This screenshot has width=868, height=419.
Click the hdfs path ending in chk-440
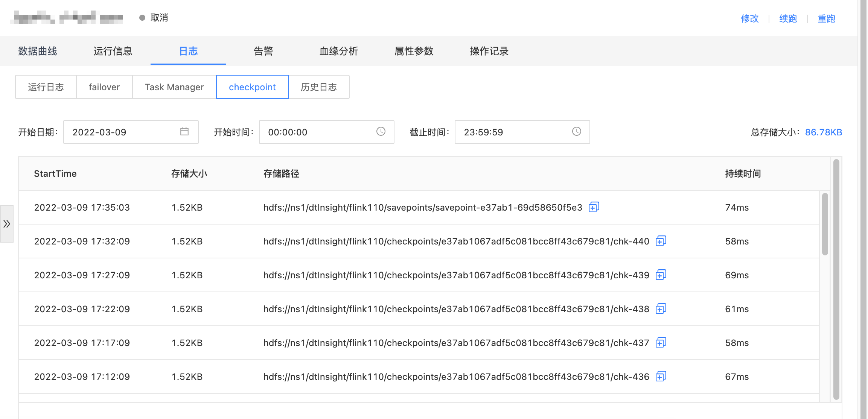[x=456, y=241]
